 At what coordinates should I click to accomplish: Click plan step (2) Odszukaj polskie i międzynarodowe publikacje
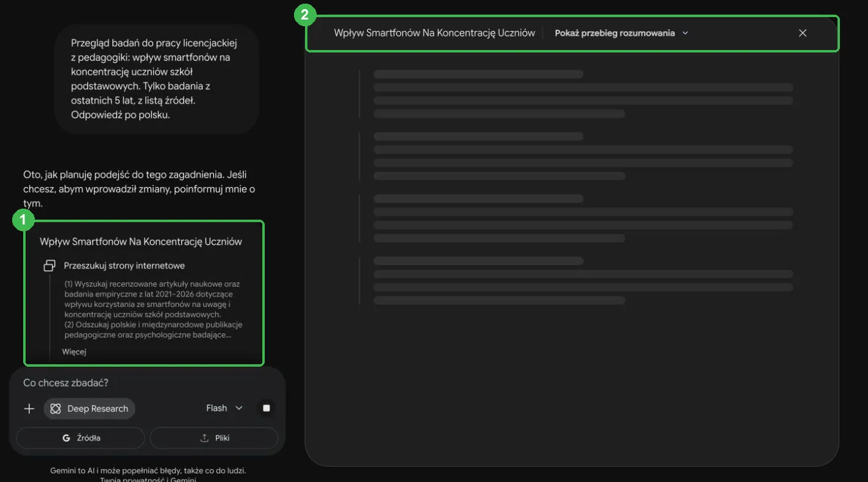(154, 329)
